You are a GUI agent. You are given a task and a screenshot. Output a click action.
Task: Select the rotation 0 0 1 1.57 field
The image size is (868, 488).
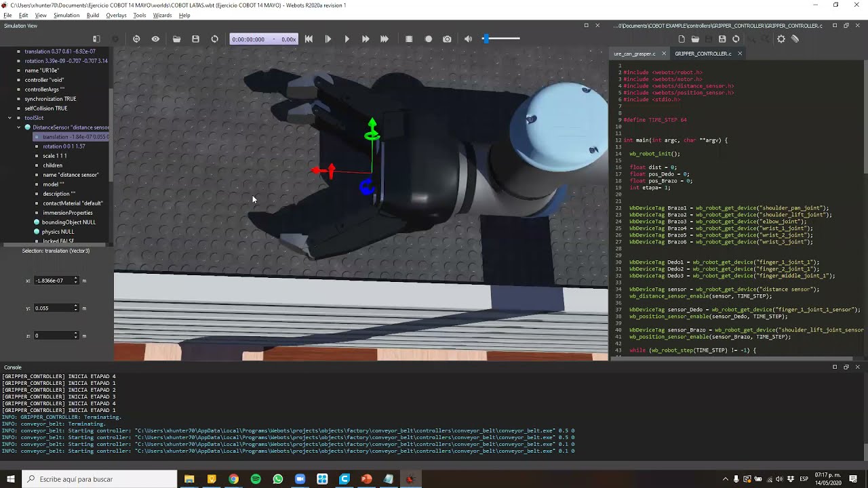tap(64, 146)
